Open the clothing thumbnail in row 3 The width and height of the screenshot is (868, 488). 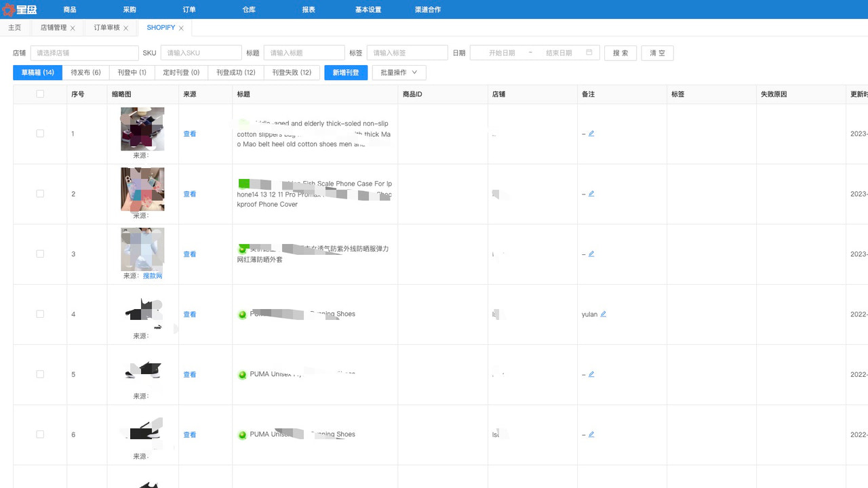142,249
